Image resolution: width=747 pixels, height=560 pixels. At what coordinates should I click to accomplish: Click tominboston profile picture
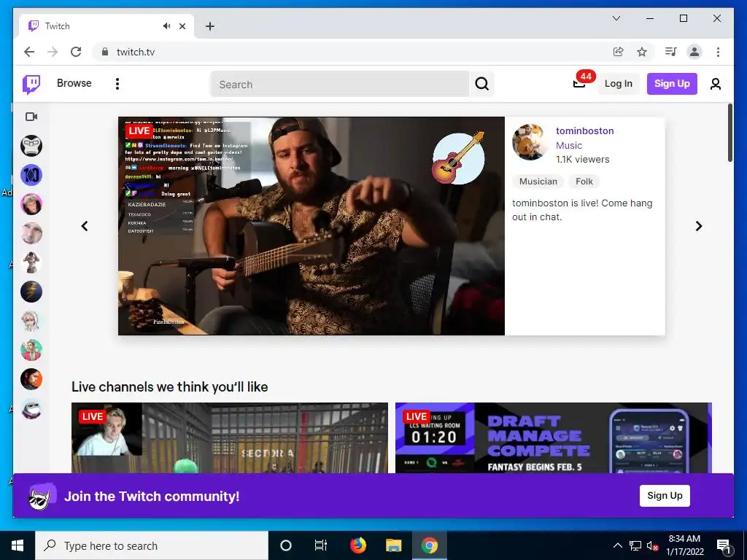530,142
